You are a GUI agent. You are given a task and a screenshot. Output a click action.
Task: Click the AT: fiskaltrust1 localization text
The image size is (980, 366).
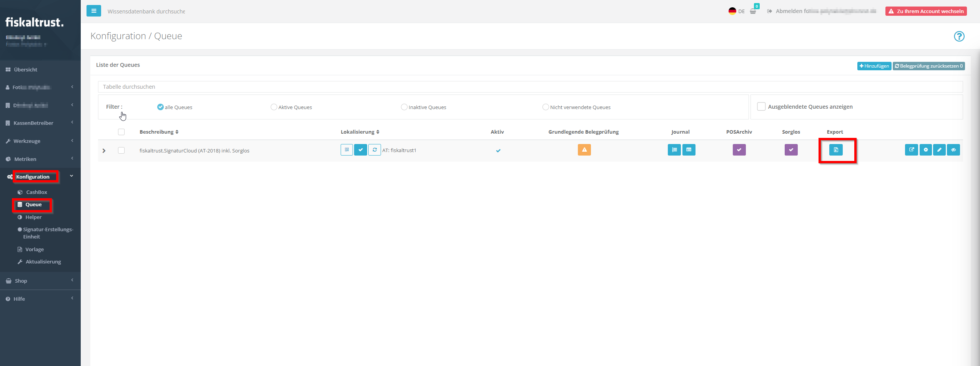[399, 150]
